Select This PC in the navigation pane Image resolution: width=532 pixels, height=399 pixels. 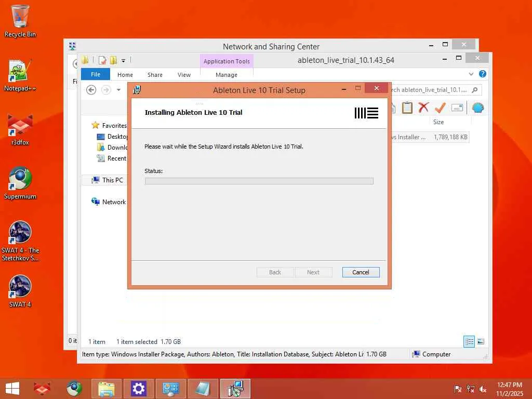(x=107, y=180)
